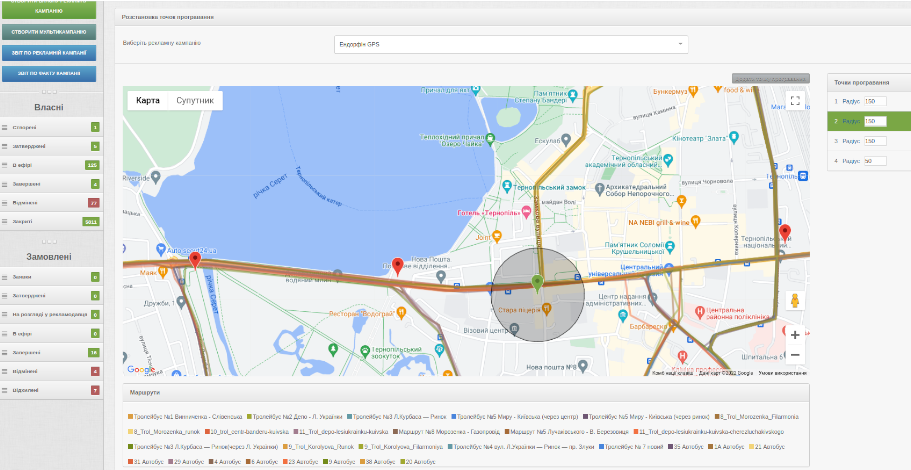Open the Готель «Тернопіль» pin

pyautogui.click(x=526, y=212)
